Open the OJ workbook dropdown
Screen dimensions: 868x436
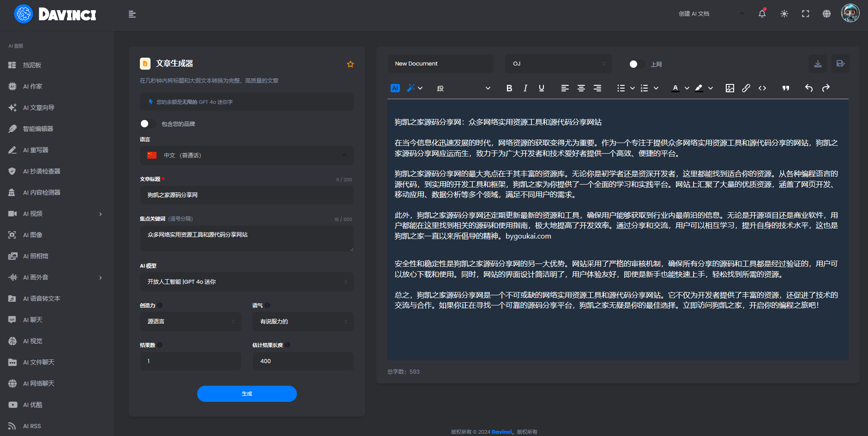click(559, 64)
